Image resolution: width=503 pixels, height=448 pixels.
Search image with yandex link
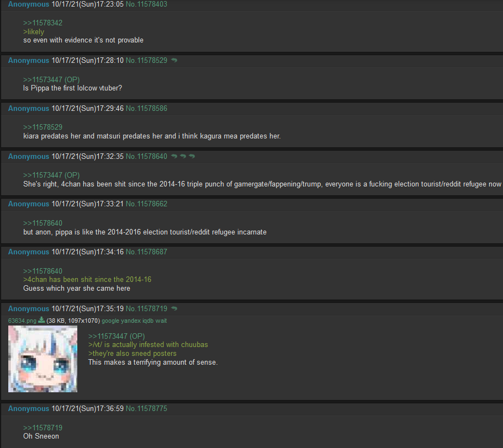pyautogui.click(x=130, y=321)
